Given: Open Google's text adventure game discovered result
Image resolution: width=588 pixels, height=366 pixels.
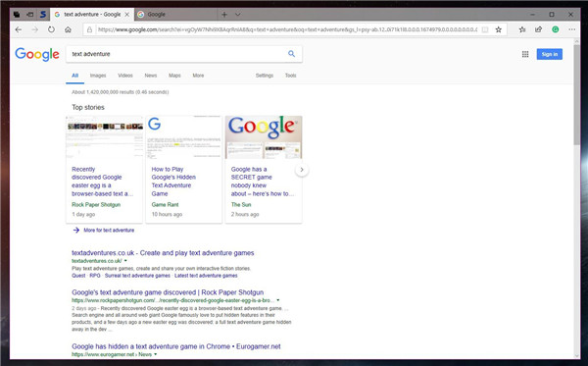Looking at the screenshot, I should pos(168,292).
